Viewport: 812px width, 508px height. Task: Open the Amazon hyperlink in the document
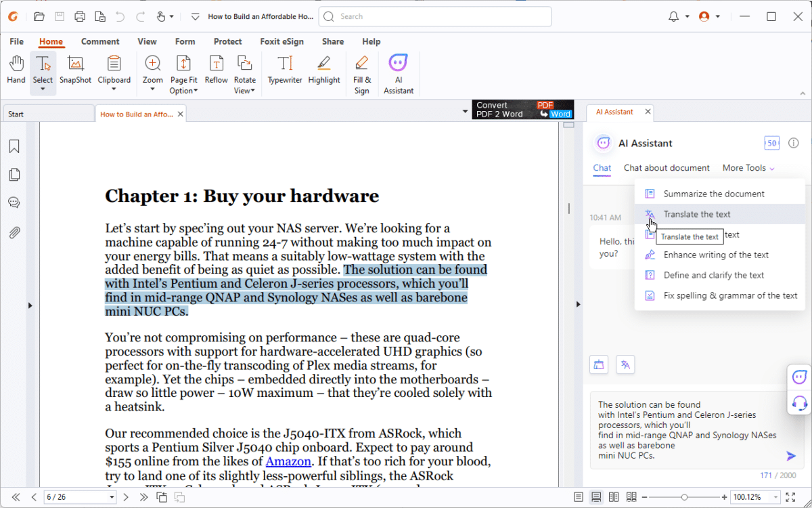pyautogui.click(x=288, y=461)
